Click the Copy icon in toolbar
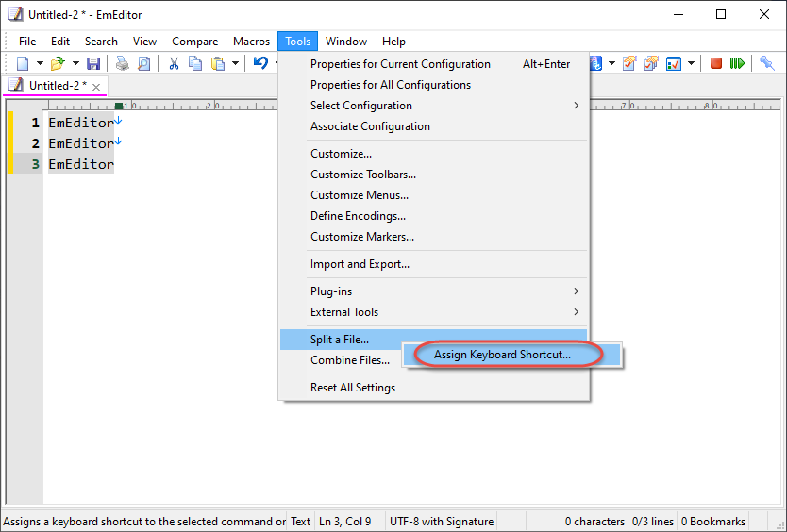 [x=195, y=64]
